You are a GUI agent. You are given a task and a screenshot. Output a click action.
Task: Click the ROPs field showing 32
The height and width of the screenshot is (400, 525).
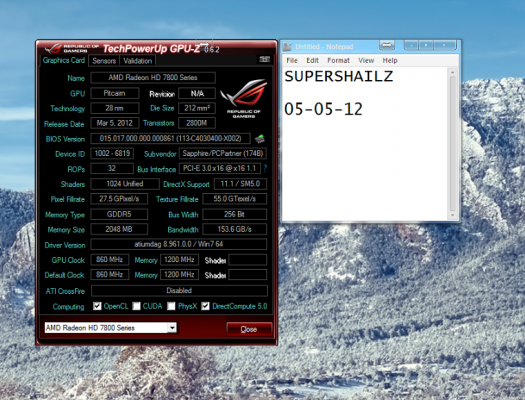112,168
